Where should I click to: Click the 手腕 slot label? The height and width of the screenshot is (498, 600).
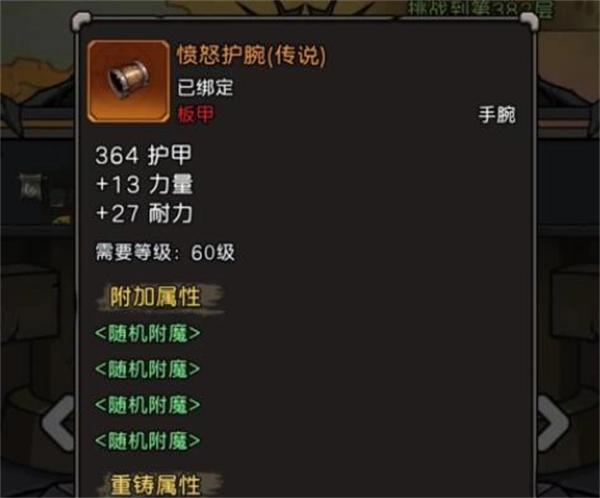[x=497, y=114]
